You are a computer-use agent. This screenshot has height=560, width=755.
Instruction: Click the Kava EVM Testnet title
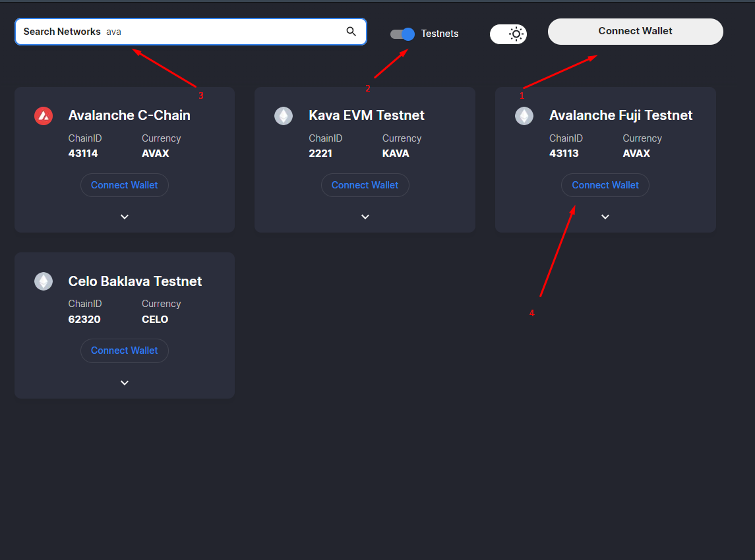[367, 115]
